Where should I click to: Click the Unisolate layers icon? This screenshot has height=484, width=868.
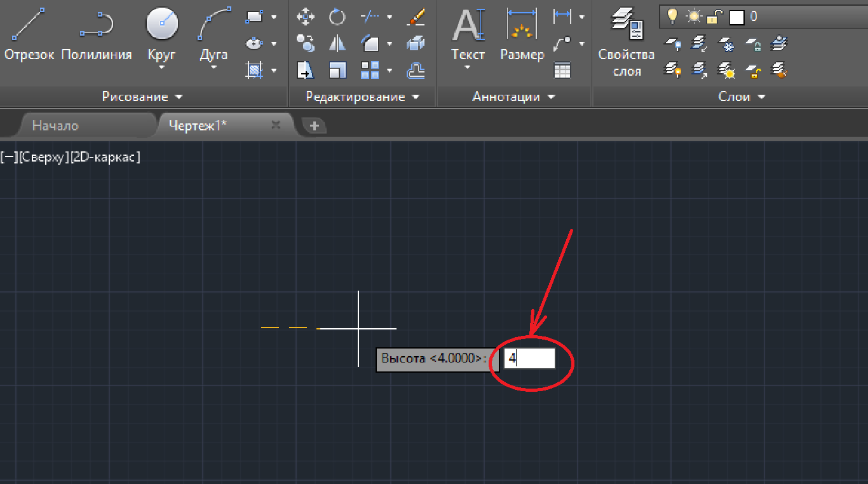(x=700, y=69)
